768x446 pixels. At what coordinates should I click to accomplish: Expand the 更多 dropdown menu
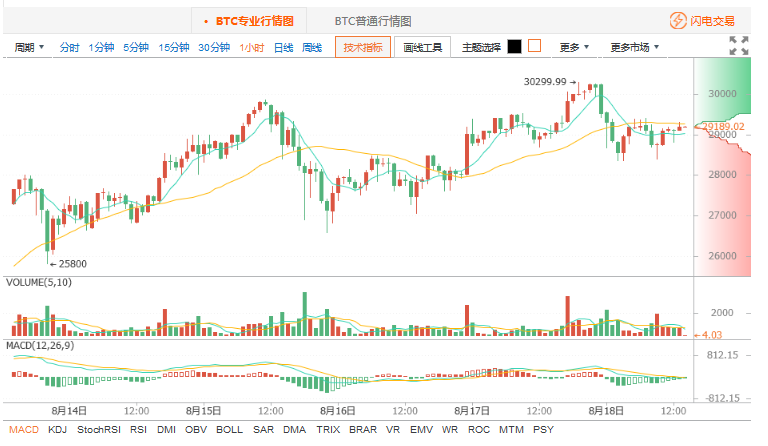pyautogui.click(x=574, y=47)
